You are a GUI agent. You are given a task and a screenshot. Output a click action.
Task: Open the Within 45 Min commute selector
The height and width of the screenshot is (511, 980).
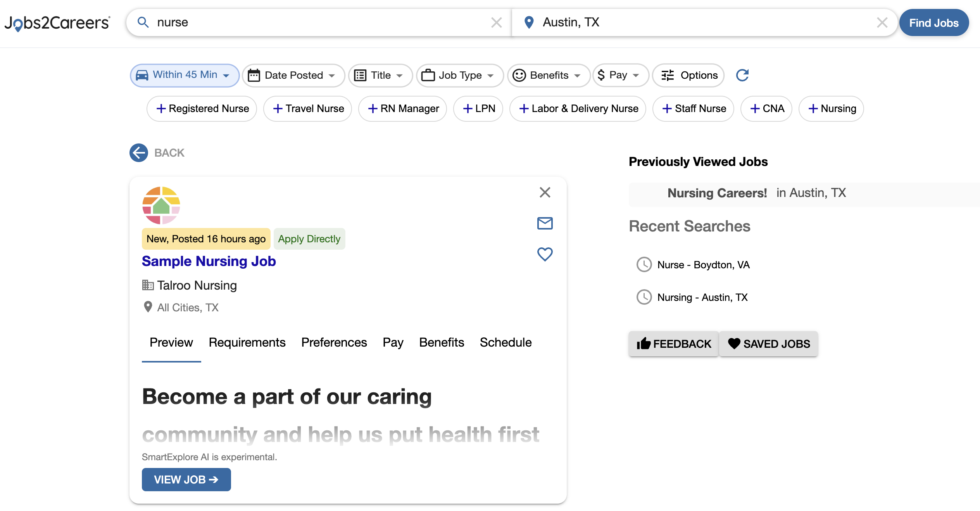point(184,75)
